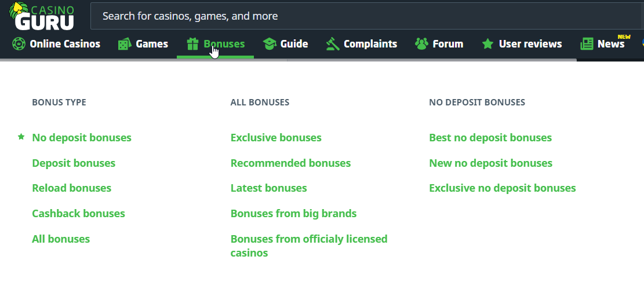Image resolution: width=644 pixels, height=289 pixels.
Task: Open No deposit bonuses link
Action: (x=82, y=138)
